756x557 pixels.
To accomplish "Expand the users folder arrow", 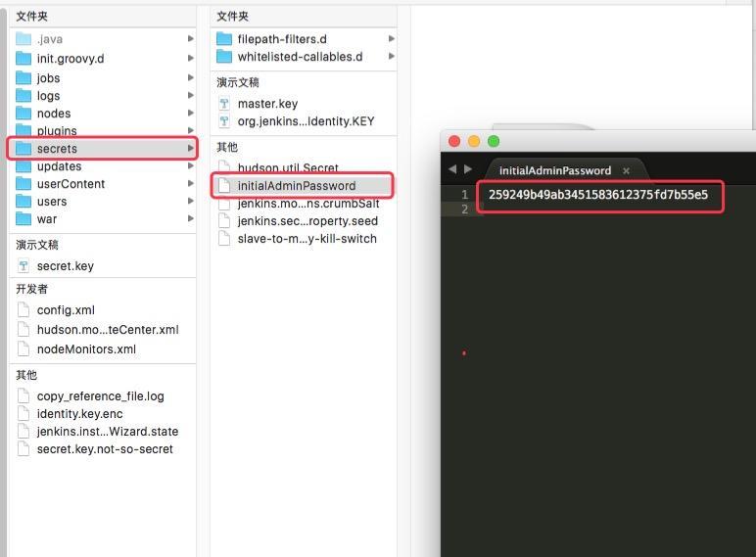I will click(x=190, y=201).
